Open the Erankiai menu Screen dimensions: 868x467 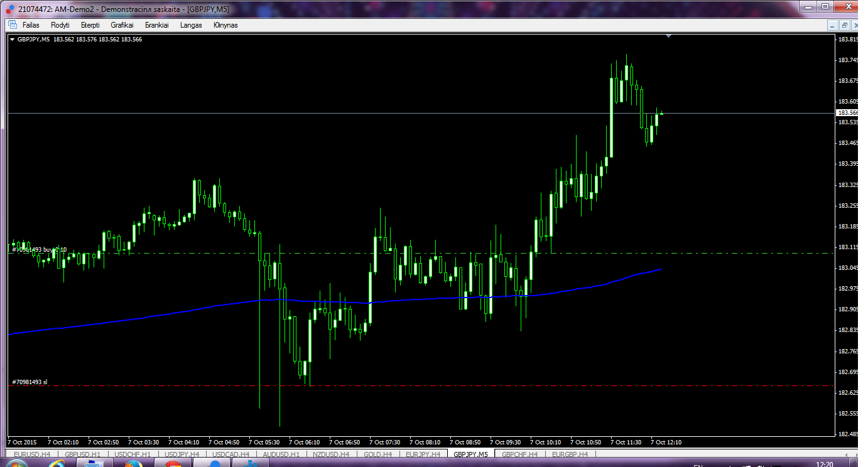(x=156, y=25)
